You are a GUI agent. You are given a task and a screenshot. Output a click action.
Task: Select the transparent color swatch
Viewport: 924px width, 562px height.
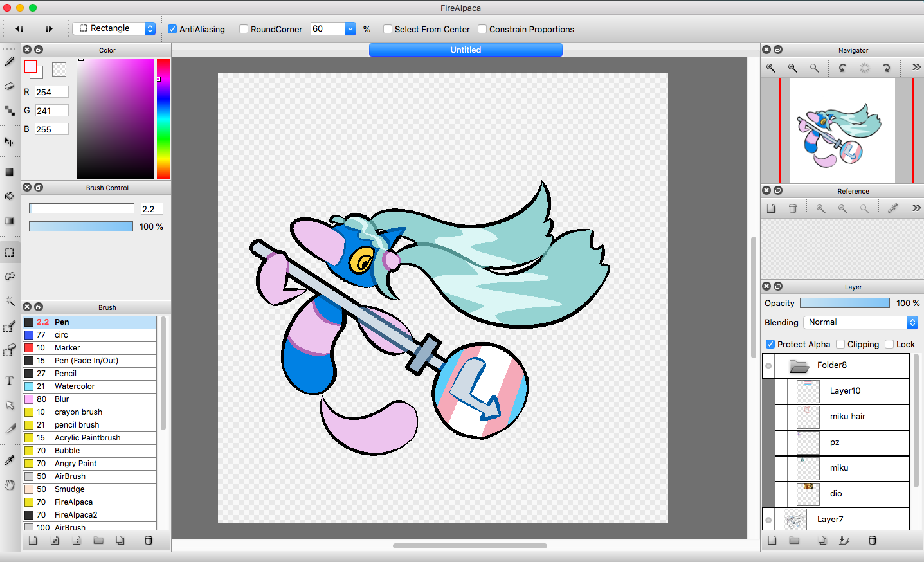pos(59,69)
